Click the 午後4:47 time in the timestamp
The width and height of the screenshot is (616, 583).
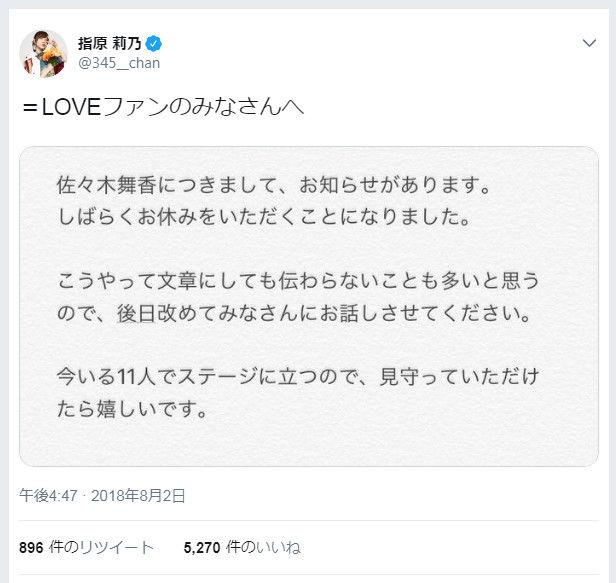tap(48, 496)
